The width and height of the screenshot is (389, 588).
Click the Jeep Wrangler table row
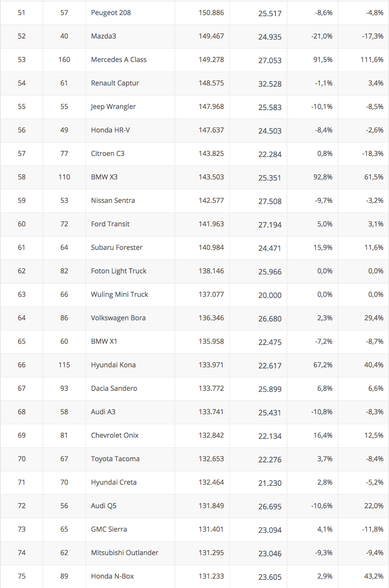pyautogui.click(x=194, y=106)
